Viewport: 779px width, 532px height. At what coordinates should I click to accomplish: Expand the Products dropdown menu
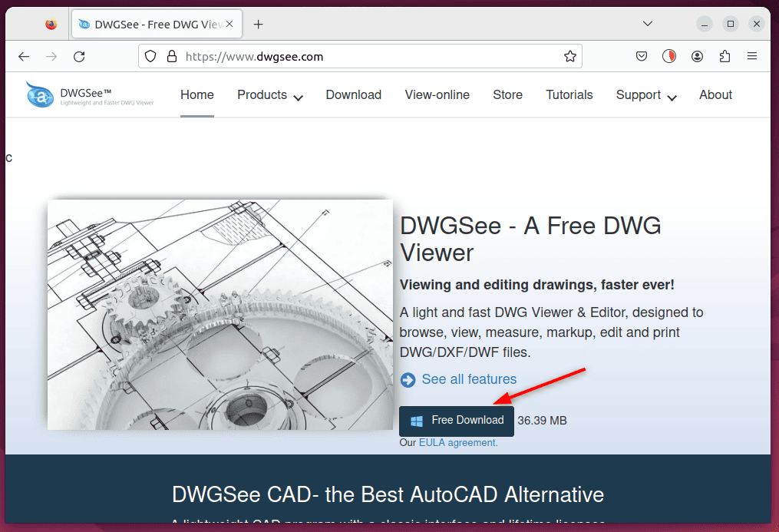click(x=269, y=95)
